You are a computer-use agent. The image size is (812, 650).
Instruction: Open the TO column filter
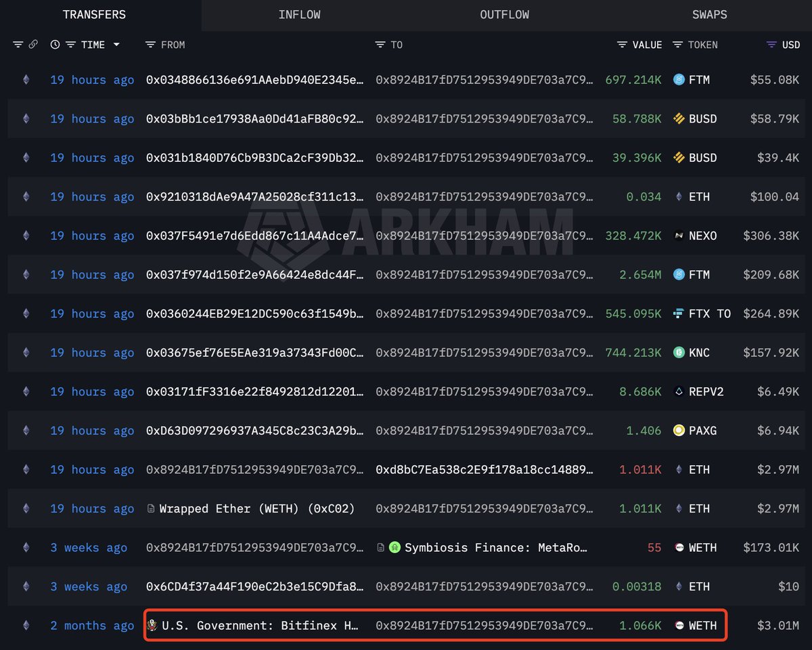380,45
